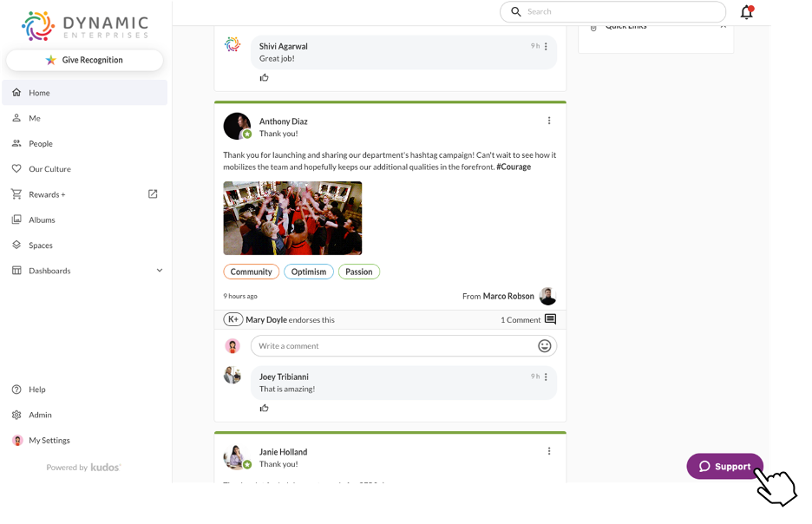This screenshot has height=524, width=812.
Task: Go to the Me page
Action: (x=84, y=118)
